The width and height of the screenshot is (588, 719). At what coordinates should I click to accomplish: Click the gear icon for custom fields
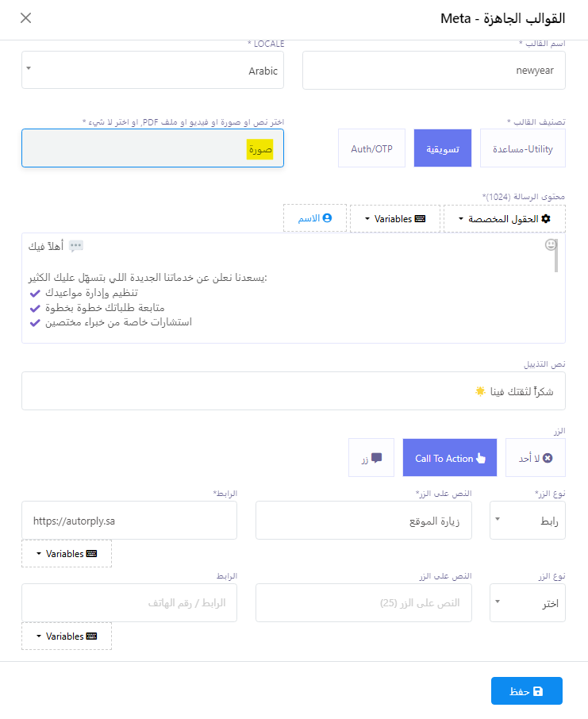(x=545, y=219)
